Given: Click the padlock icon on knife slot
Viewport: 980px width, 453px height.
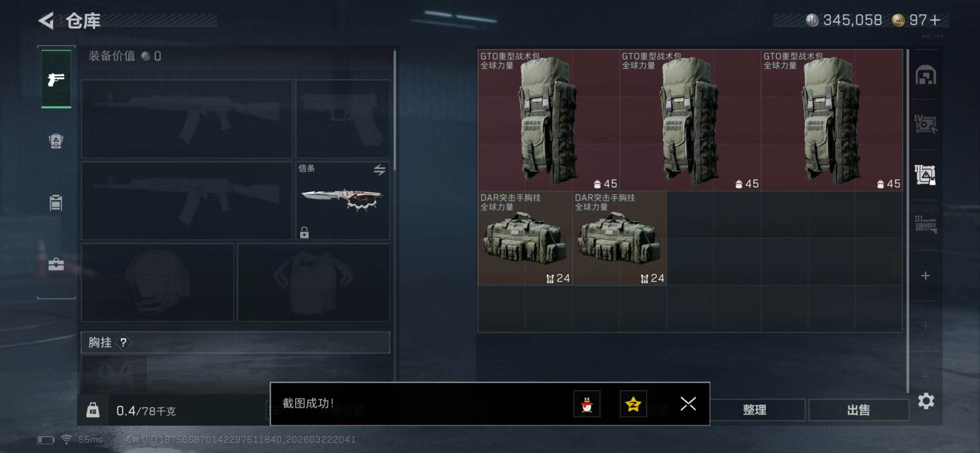Looking at the screenshot, I should click(x=304, y=232).
